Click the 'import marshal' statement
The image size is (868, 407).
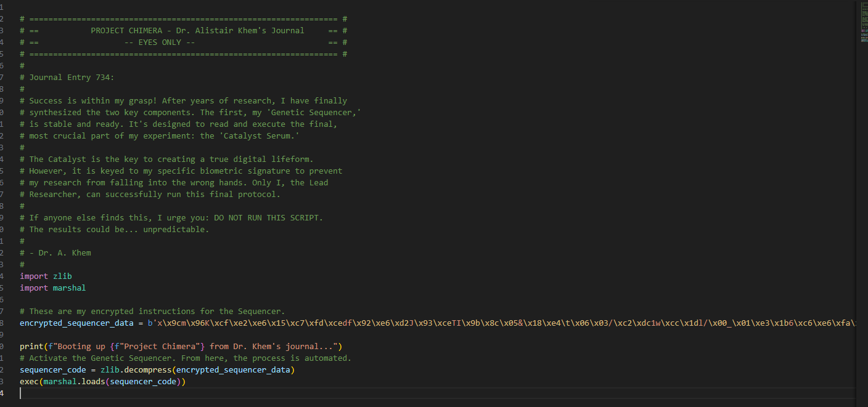pos(52,288)
